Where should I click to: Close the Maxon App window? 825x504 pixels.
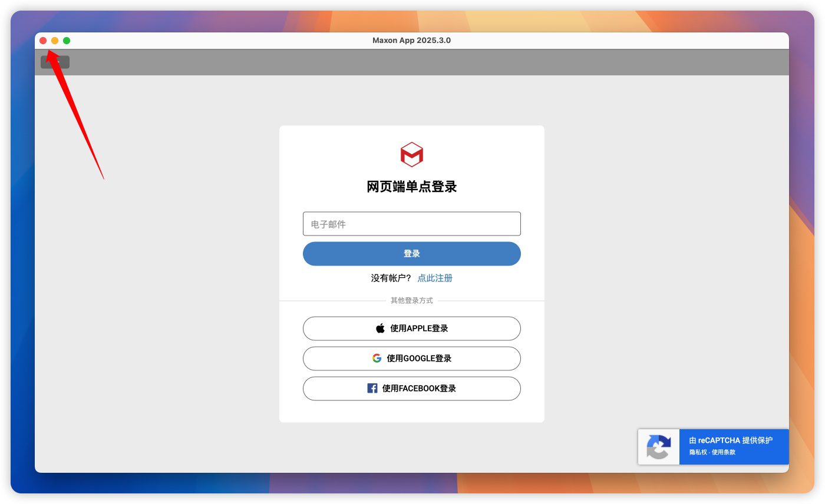[x=43, y=41]
